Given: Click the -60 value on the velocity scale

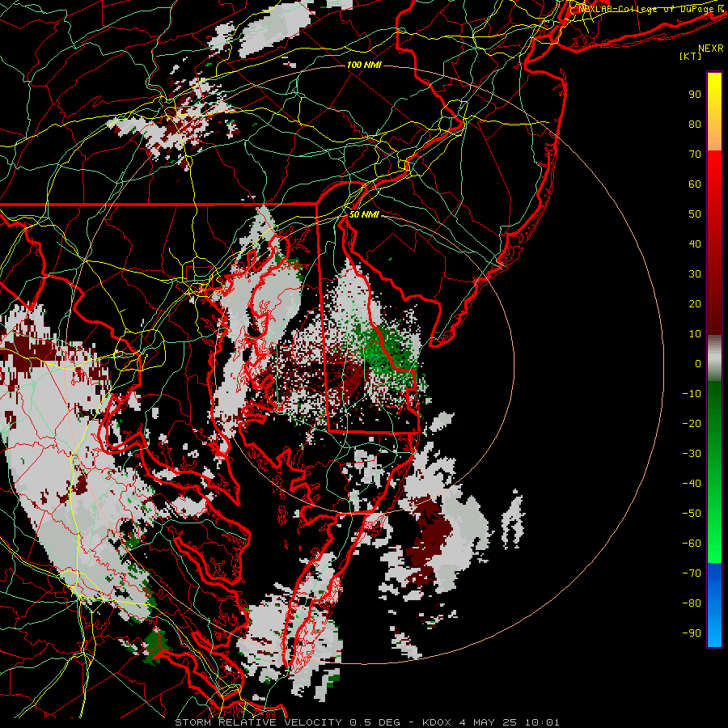Looking at the screenshot, I should [692, 544].
